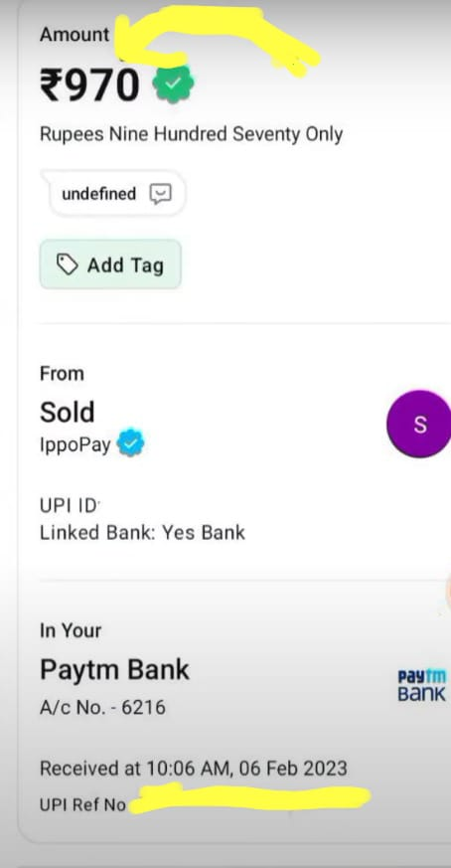Click the IppoPay label

click(75, 445)
